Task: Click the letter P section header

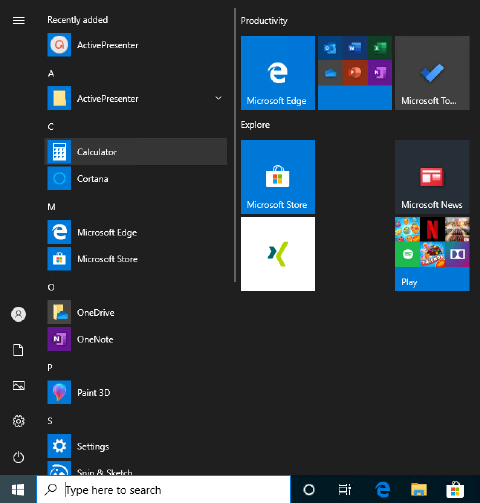Action: click(x=50, y=367)
